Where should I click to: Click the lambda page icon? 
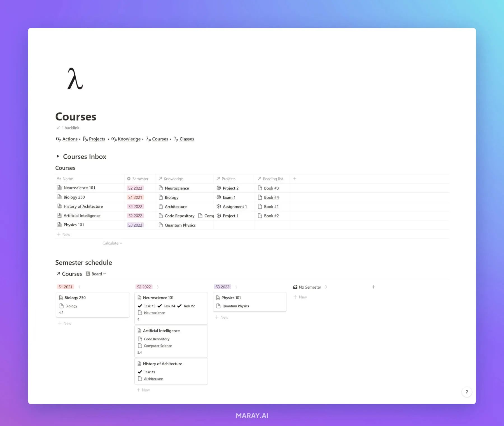pyautogui.click(x=75, y=79)
